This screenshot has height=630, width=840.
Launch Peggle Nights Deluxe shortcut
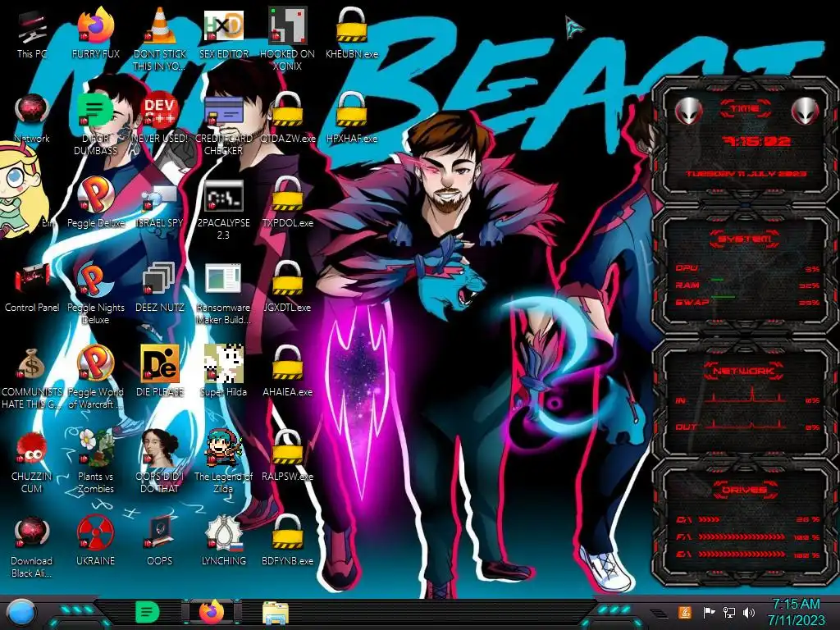pyautogui.click(x=95, y=293)
